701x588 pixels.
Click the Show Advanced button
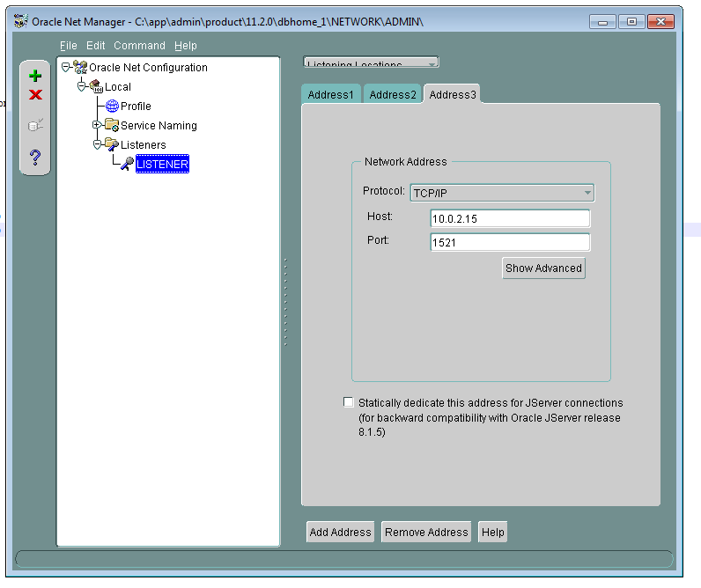543,268
